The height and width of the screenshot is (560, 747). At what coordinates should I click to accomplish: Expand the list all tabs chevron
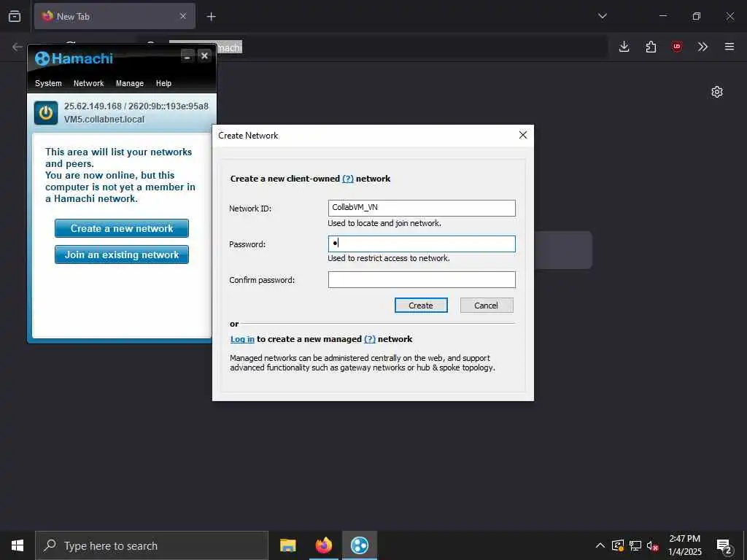pyautogui.click(x=602, y=16)
